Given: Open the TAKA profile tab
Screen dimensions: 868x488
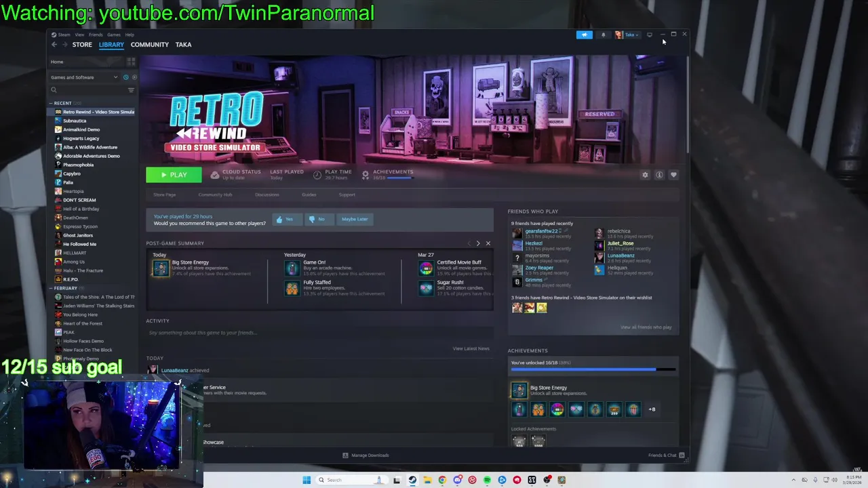Looking at the screenshot, I should click(x=183, y=45).
